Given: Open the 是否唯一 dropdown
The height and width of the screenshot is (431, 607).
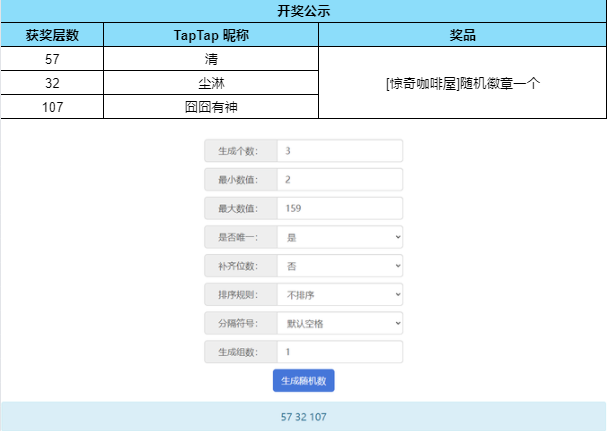Looking at the screenshot, I should pos(340,237).
